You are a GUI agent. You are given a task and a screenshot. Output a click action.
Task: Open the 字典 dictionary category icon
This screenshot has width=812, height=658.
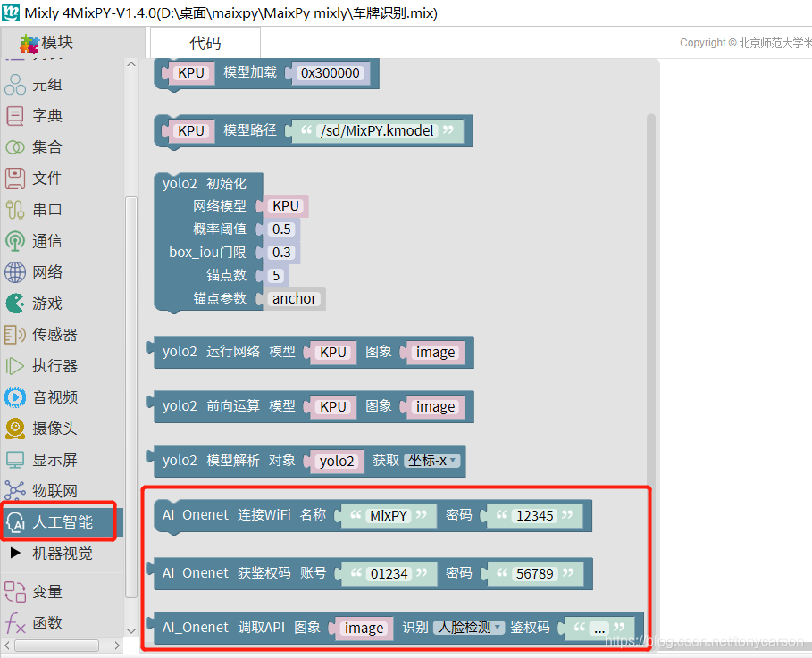pyautogui.click(x=15, y=115)
